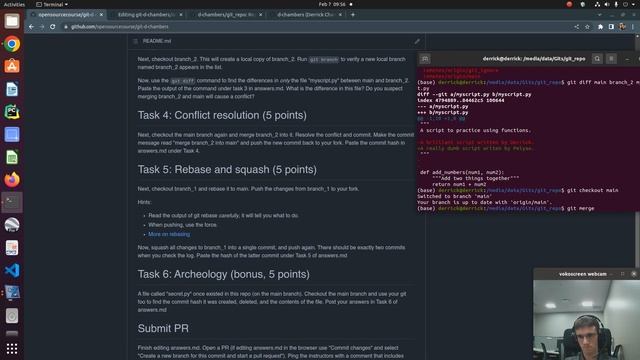Click the vokoscreen webcam video preview
Image resolution: width=640 pixels, height=360 pixels.
pyautogui.click(x=587, y=320)
